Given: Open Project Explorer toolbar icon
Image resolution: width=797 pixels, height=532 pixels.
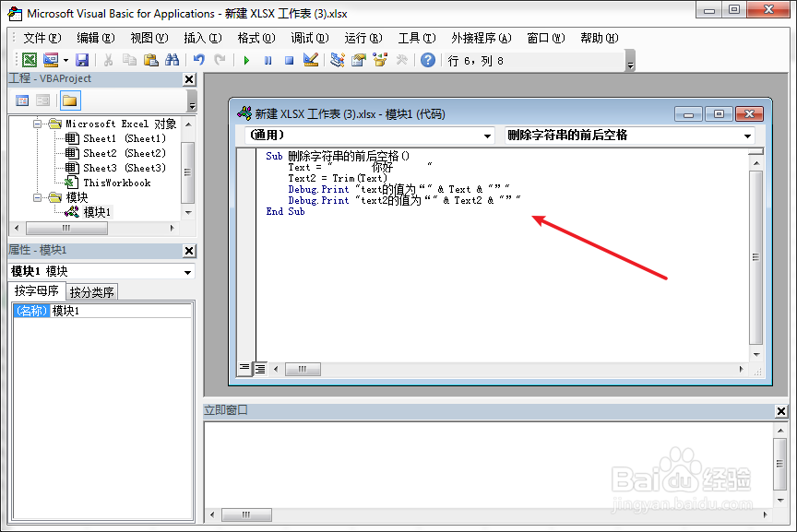Looking at the screenshot, I should [x=337, y=60].
